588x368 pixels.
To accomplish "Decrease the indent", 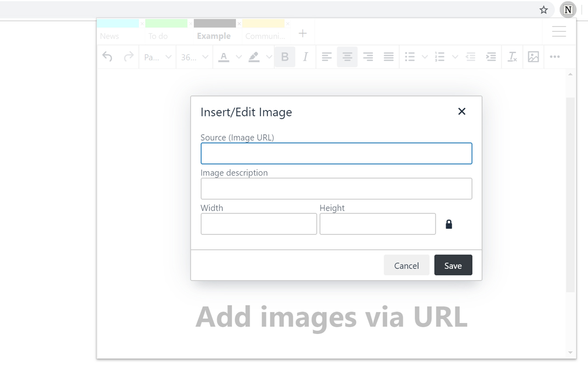I will tap(470, 57).
